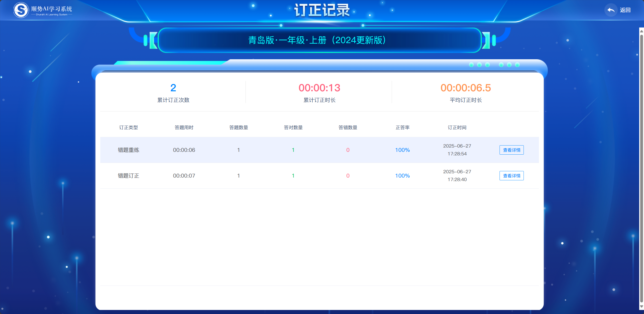Screen dimensions: 644x314
Task: Click the 订正记录 page title
Action: click(322, 10)
